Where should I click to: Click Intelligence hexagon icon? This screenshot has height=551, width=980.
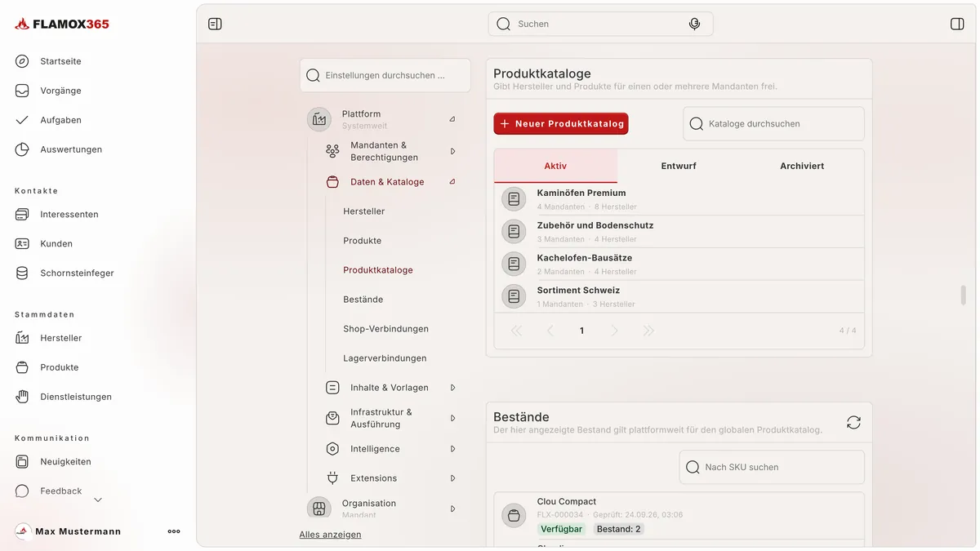coord(332,449)
